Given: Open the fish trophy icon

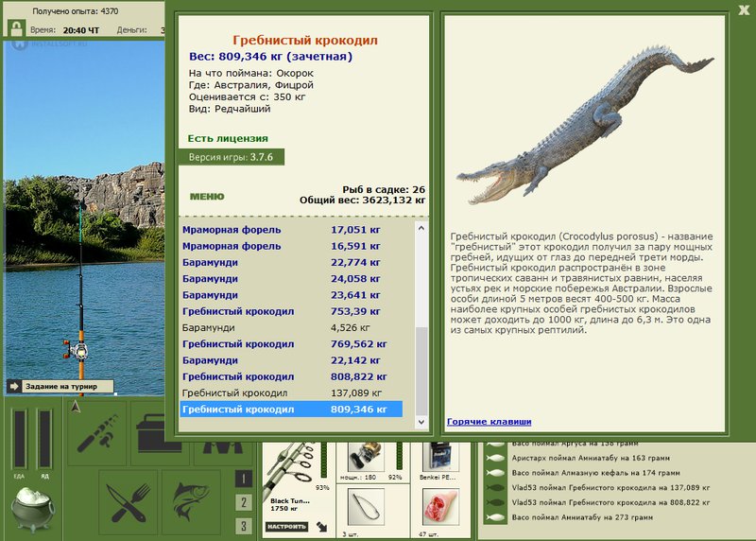Looking at the screenshot, I should tap(191, 502).
